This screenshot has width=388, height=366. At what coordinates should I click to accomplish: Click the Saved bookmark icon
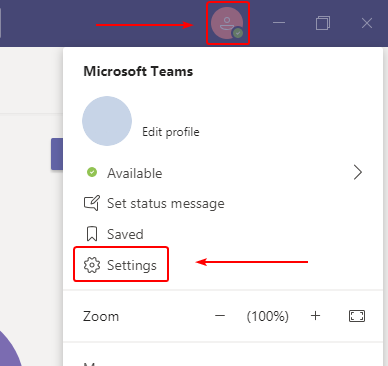(92, 234)
